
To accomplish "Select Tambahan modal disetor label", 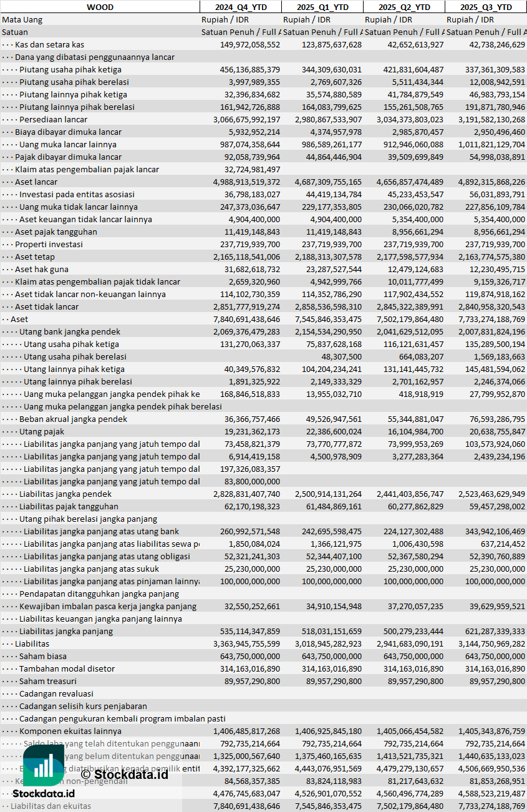I will [x=67, y=668].
